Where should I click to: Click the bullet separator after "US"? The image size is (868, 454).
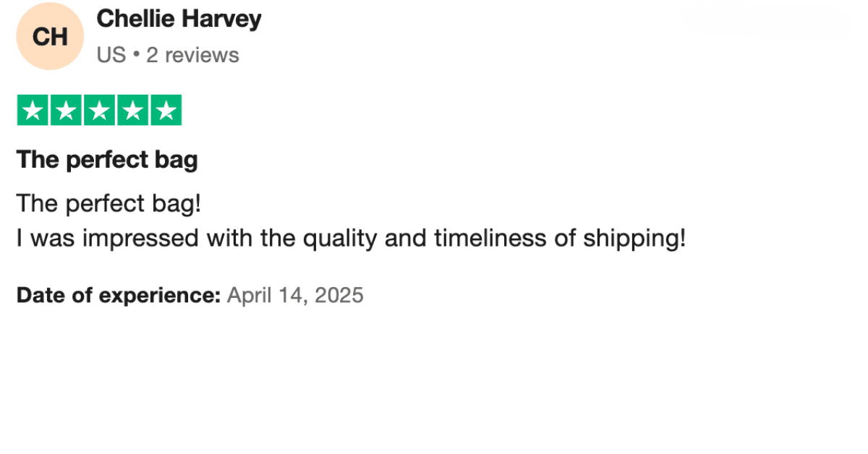pos(136,55)
